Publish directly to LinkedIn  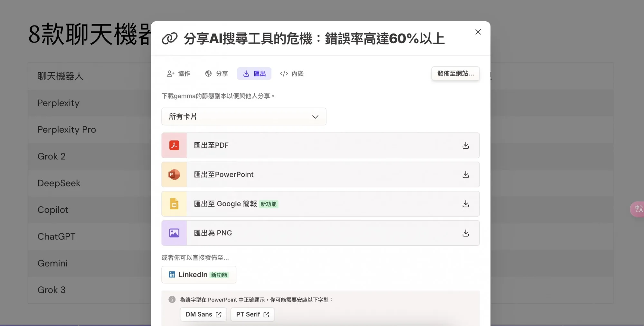[199, 275]
